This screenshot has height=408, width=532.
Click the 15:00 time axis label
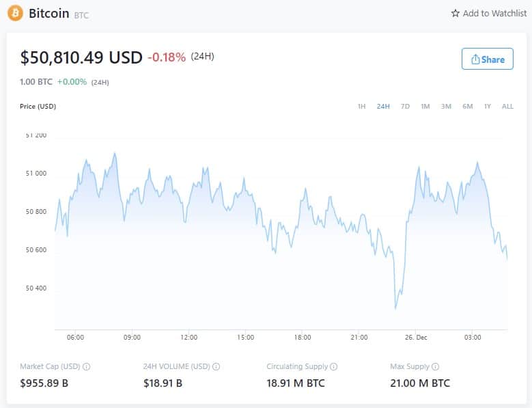(246, 338)
